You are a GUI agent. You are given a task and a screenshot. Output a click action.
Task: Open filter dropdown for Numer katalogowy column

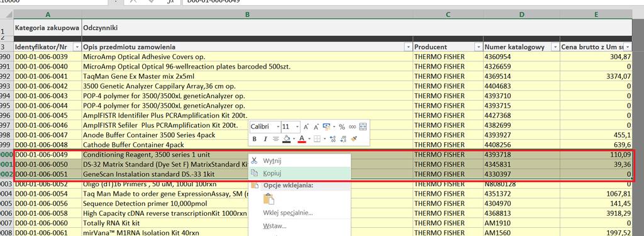coord(555,47)
